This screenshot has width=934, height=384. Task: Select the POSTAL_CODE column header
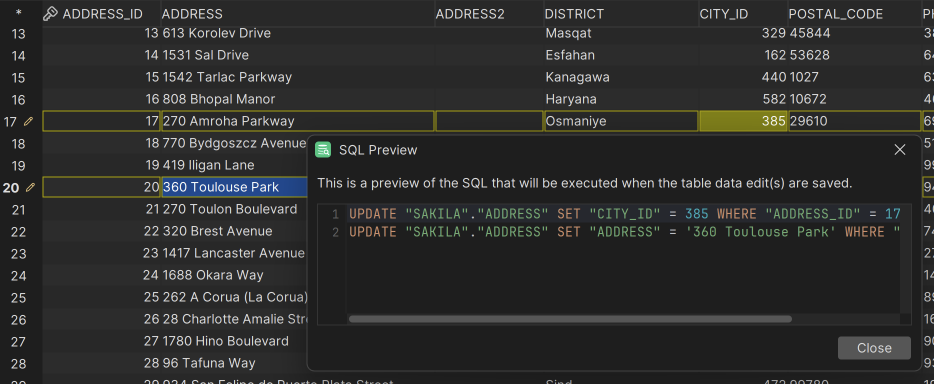854,14
